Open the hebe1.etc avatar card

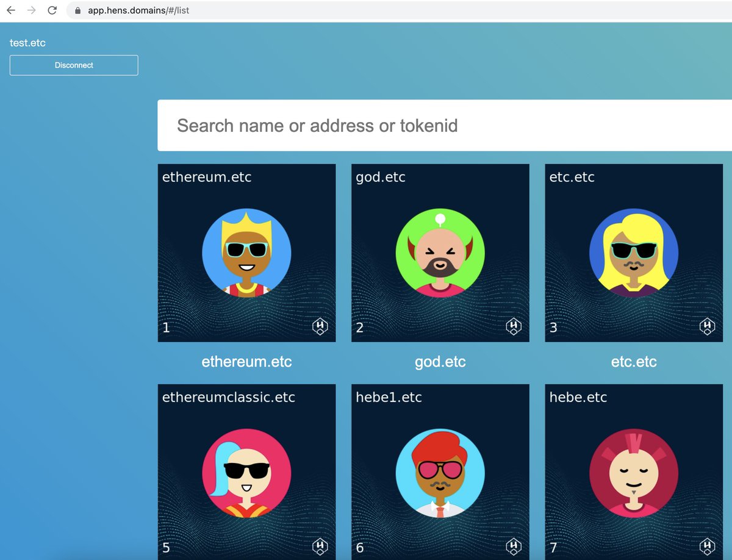click(x=440, y=472)
